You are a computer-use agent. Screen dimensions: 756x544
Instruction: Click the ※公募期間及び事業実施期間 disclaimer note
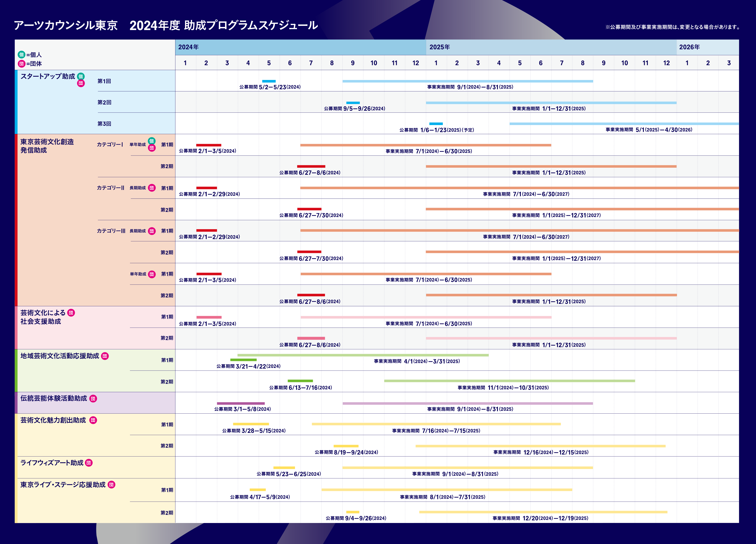tap(673, 27)
